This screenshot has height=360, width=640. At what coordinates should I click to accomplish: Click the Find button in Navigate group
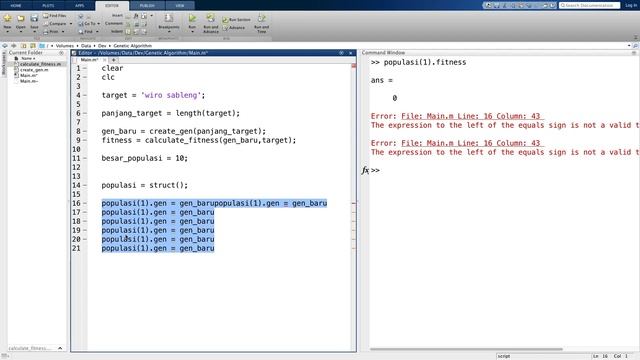[86, 31]
